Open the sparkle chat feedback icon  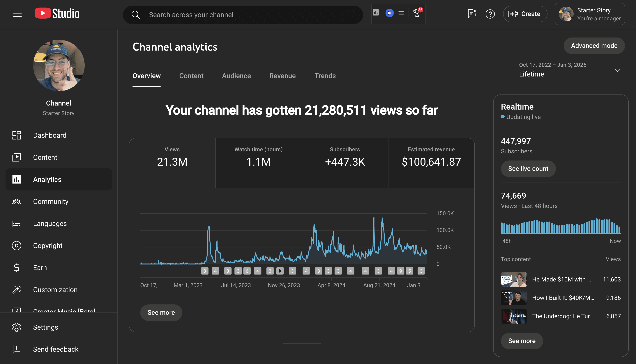click(472, 14)
